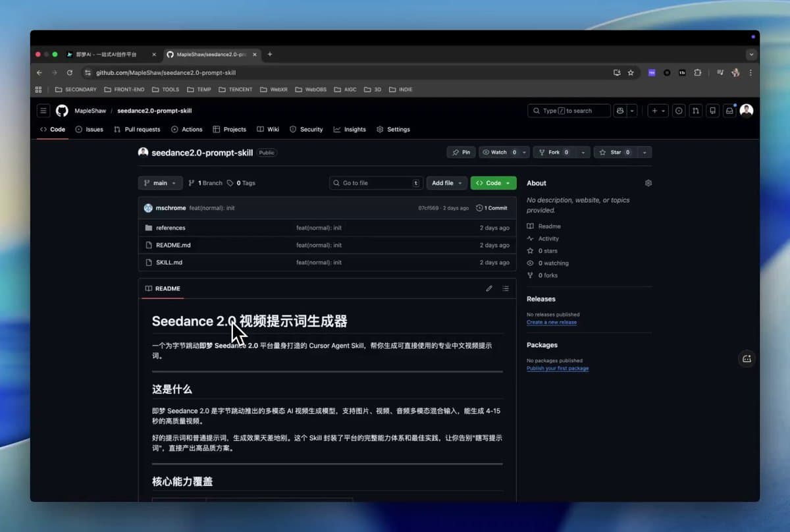Image resolution: width=790 pixels, height=532 pixels.
Task: Switch to the Actions tab
Action: tap(187, 129)
